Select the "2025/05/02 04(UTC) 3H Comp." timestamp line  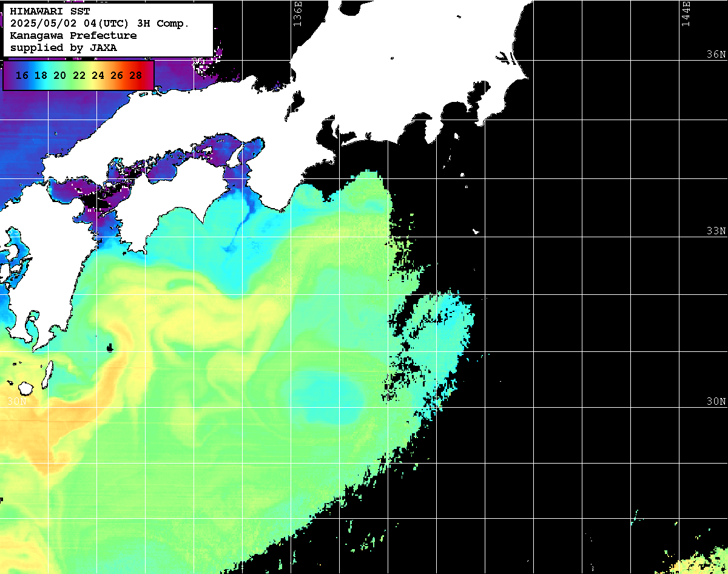(100, 24)
